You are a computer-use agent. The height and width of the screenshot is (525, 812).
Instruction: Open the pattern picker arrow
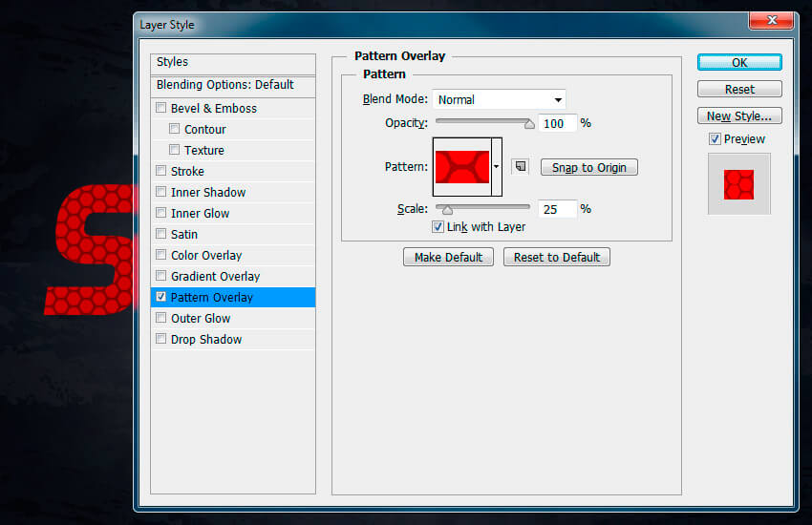[496, 166]
